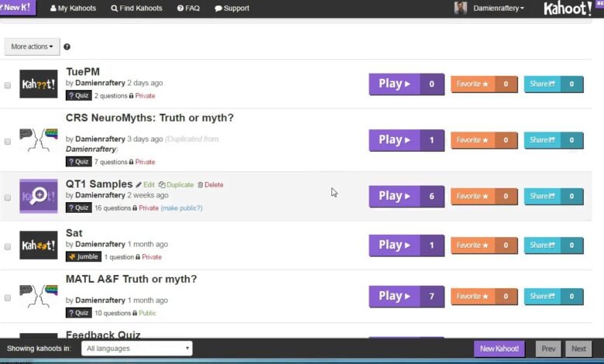This screenshot has width=604, height=364.
Task: Open the TuePM kahoot thumbnail
Action: point(39,84)
